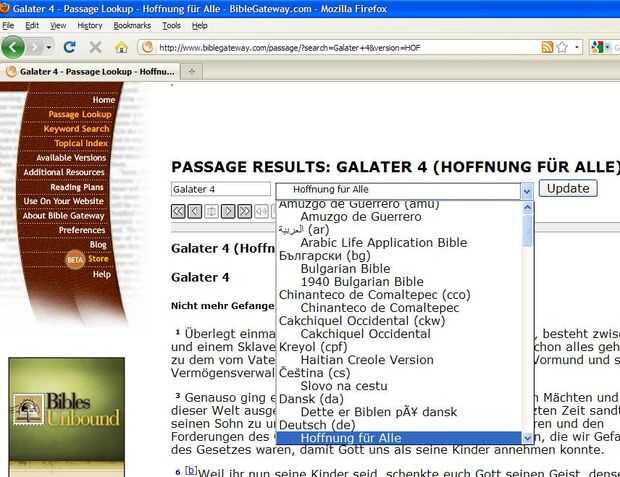This screenshot has width=620, height=477.
Task: Open Topical Index in sidebar
Action: [x=81, y=143]
